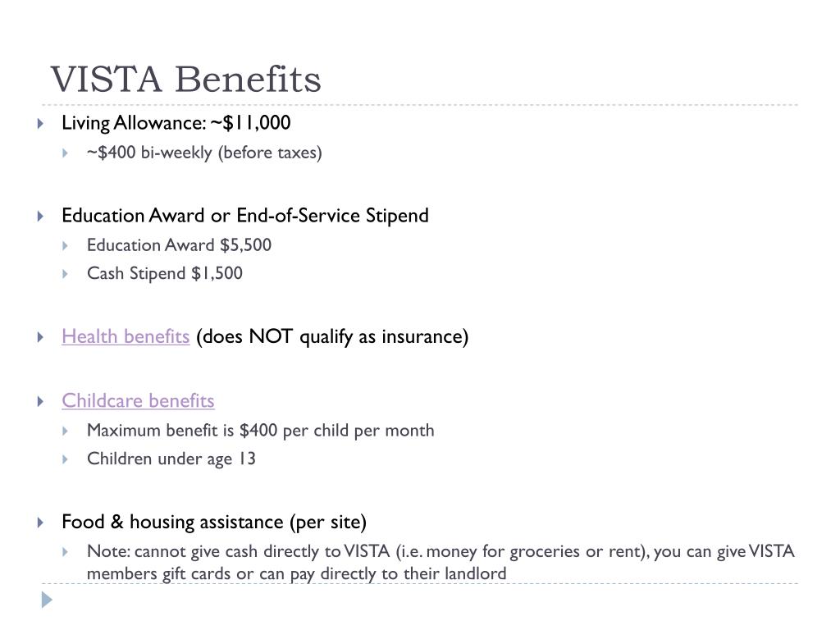Click the sub-bullet arrow beside Cash Stipend $1,500

(x=65, y=274)
